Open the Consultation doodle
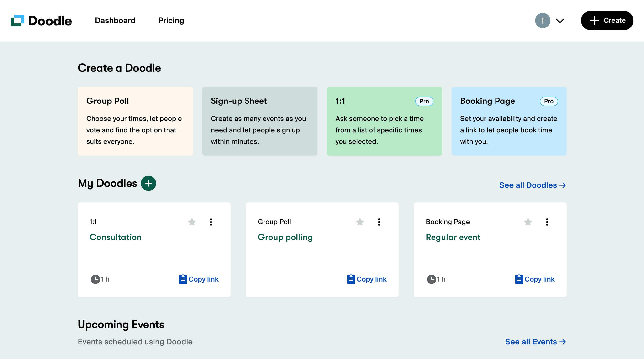Image resolution: width=644 pixels, height=359 pixels. click(x=116, y=237)
